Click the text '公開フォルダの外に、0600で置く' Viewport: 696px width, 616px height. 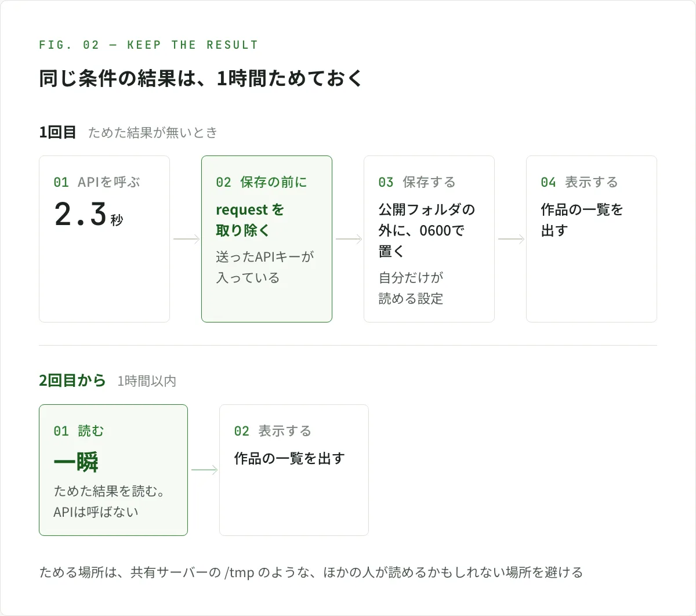(426, 230)
